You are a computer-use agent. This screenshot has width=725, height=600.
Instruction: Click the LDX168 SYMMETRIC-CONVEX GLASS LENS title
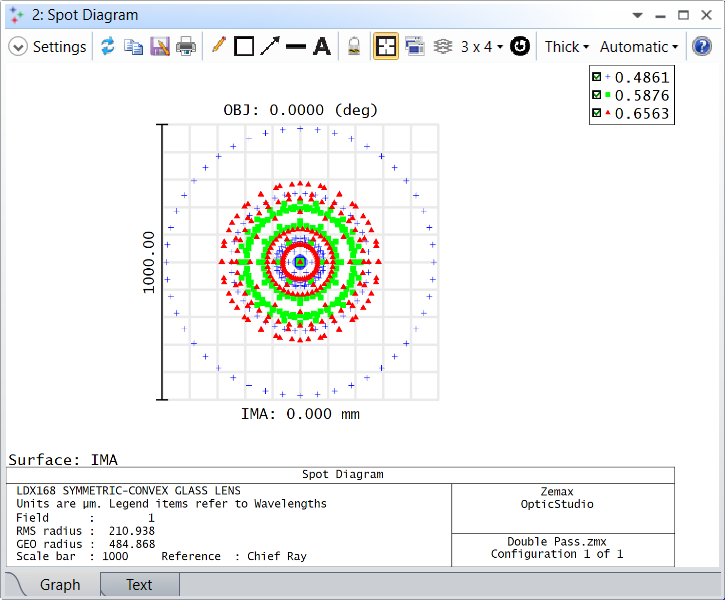coord(129,490)
